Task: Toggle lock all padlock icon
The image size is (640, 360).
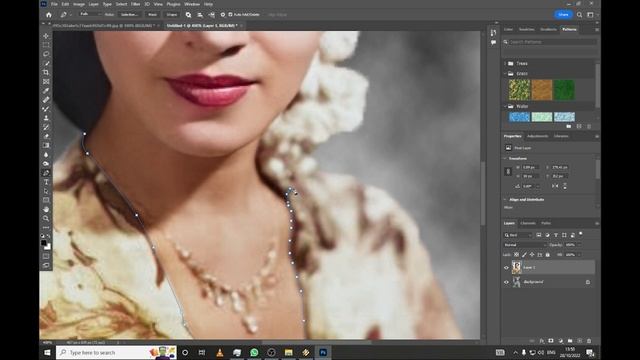Action: [x=548, y=255]
